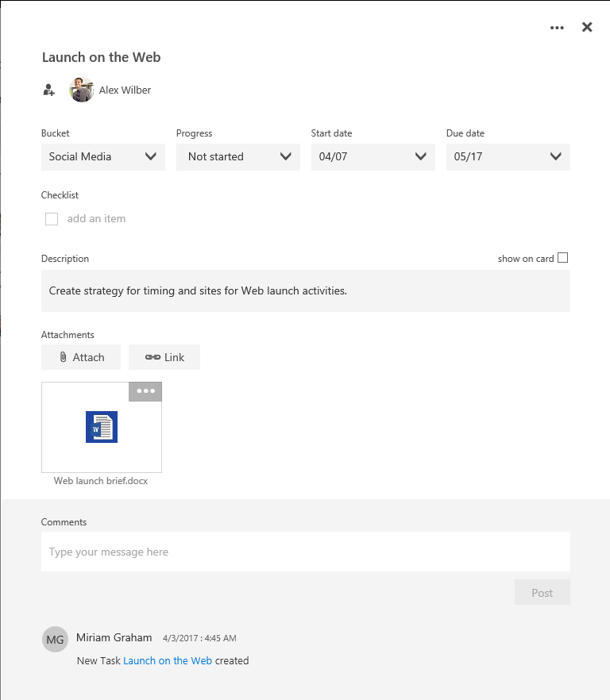Click the comment message input field
The image size is (610, 700).
coord(305,551)
